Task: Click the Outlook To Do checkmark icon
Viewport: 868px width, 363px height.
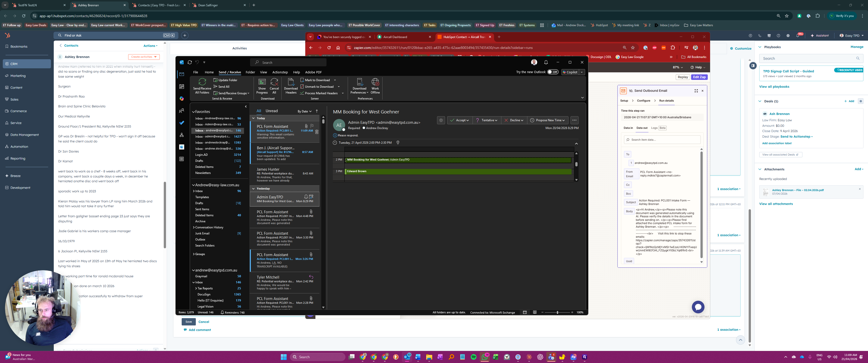Action: pos(182,123)
